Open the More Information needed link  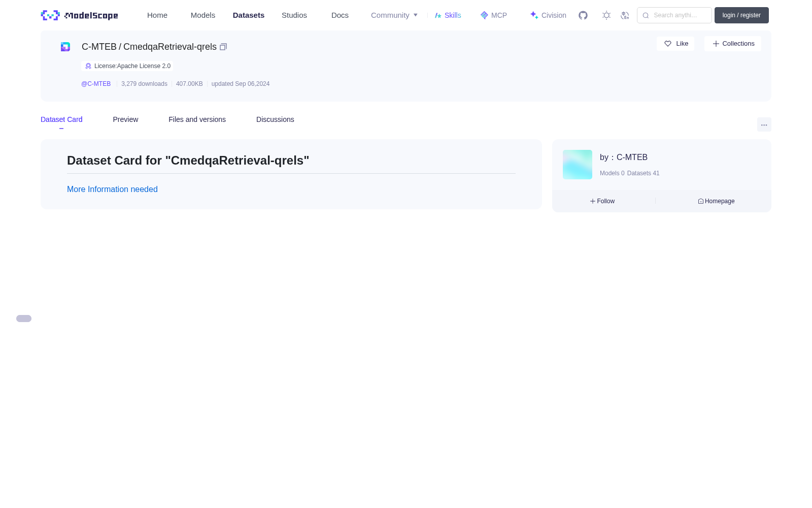pos(112,189)
